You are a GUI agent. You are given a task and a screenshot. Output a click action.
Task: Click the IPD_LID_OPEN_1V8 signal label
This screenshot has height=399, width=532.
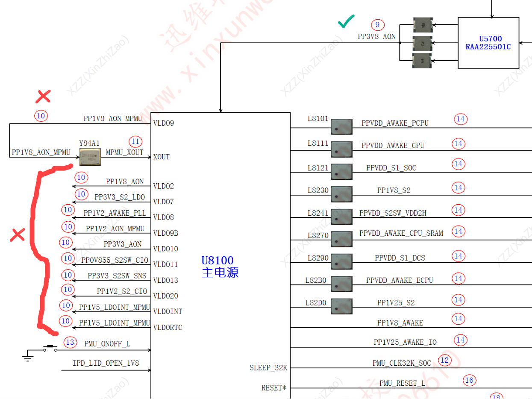(106, 364)
